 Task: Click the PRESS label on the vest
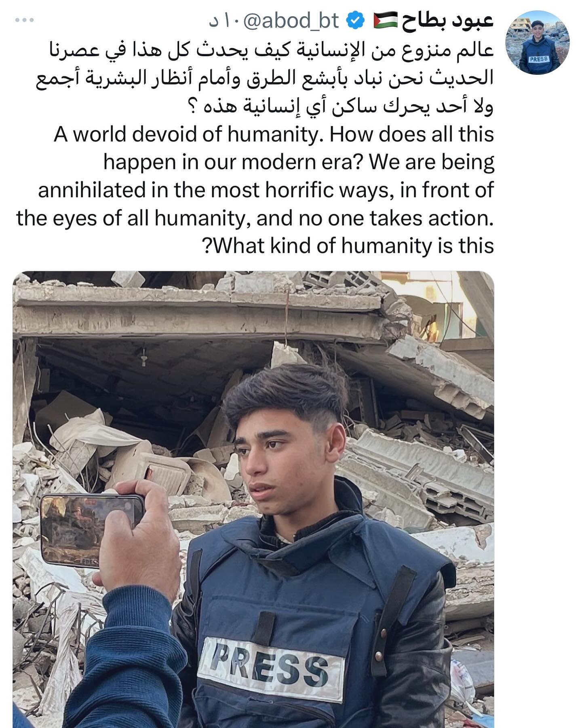coord(270,668)
